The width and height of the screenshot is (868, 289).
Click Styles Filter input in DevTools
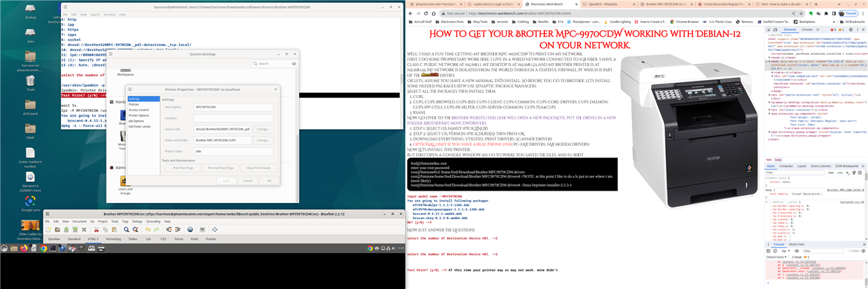pyautogui.click(x=793, y=172)
